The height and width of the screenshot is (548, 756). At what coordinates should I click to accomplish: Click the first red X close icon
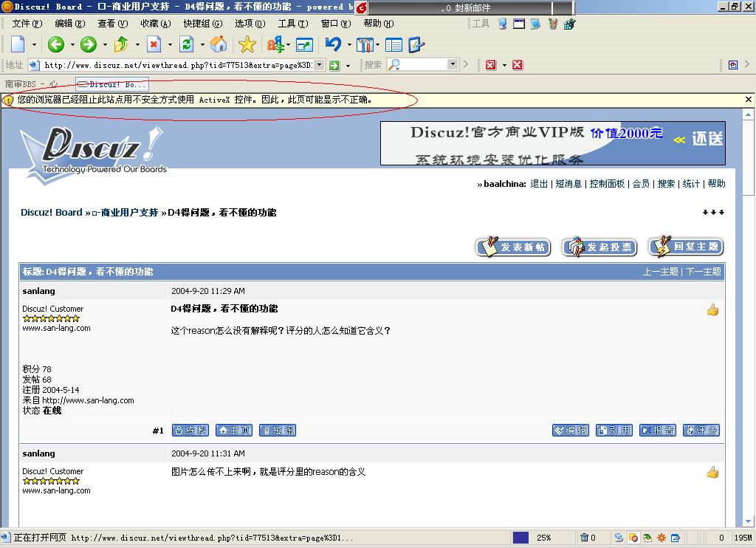[491, 65]
